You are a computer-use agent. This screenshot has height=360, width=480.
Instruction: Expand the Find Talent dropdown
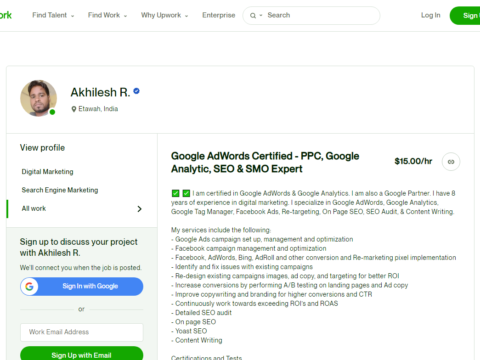tap(53, 15)
